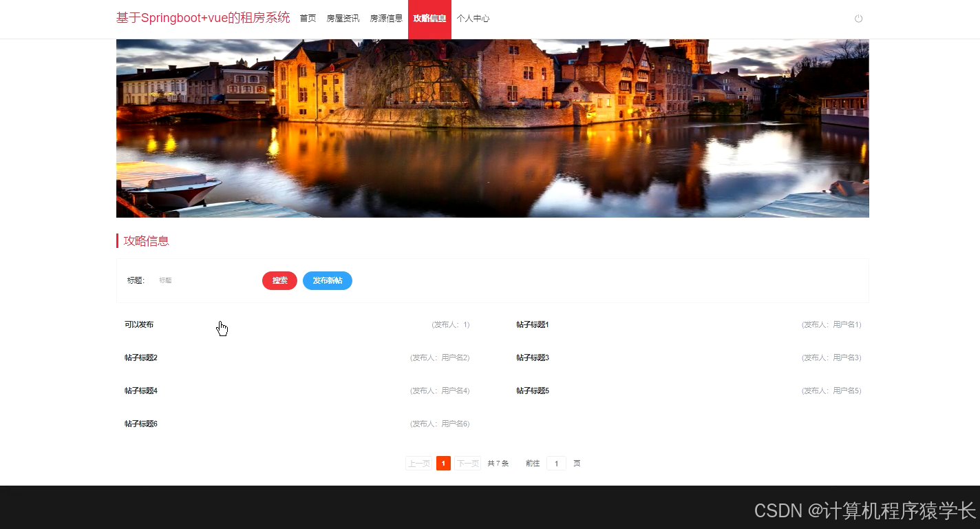Click the 发布人:用户名2 text

tap(440, 357)
